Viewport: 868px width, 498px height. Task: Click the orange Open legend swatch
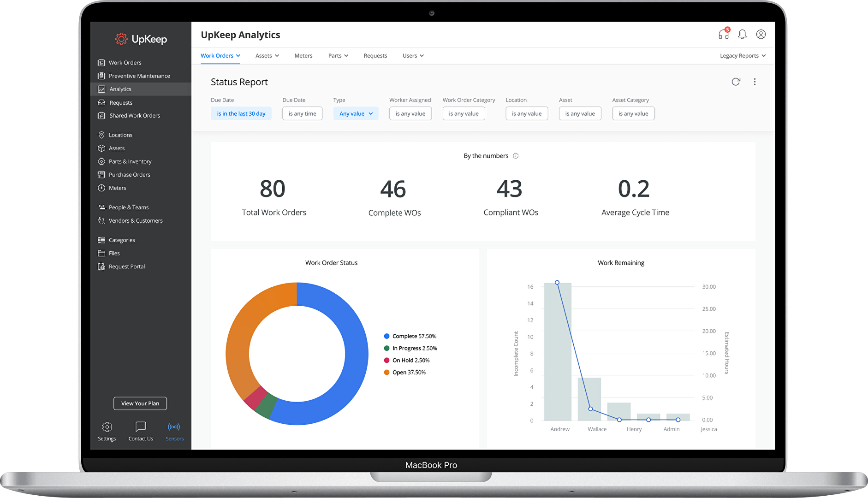click(386, 373)
